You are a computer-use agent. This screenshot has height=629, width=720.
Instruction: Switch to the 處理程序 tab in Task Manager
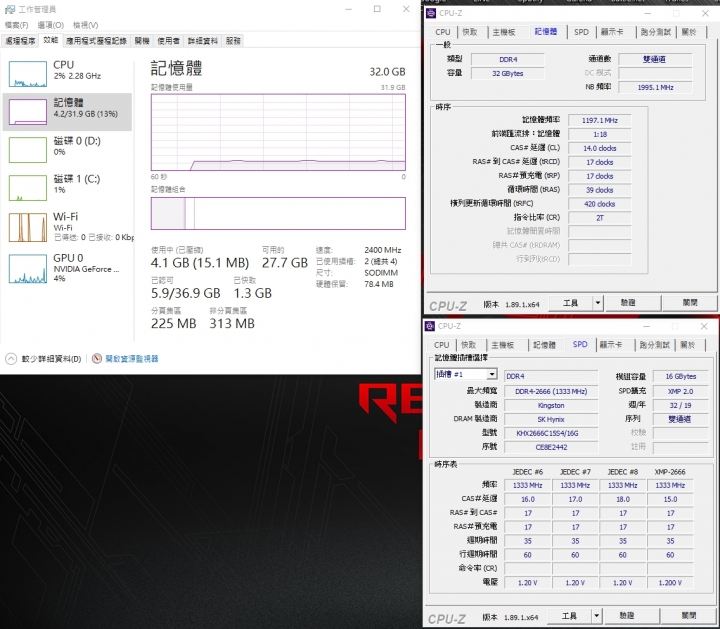pos(20,41)
